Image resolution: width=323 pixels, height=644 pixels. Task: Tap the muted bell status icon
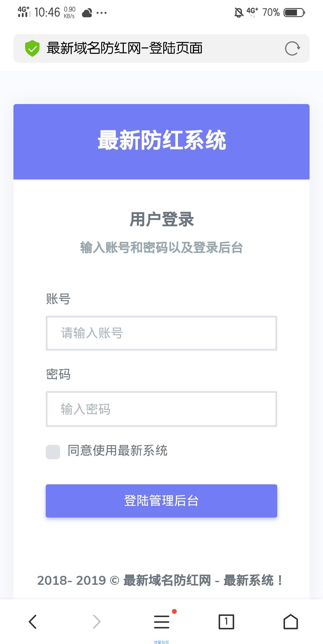click(239, 13)
